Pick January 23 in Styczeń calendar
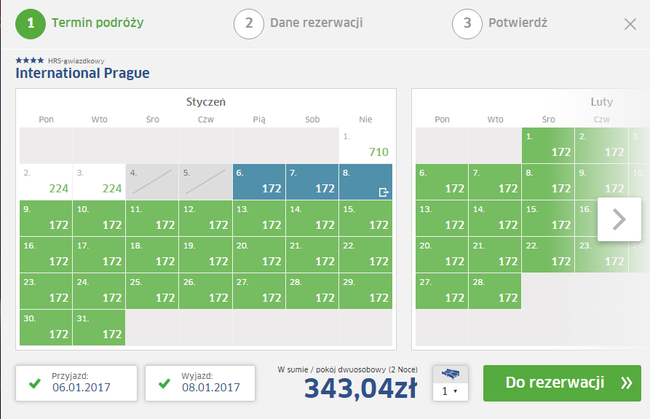The height and width of the screenshot is (419, 650). (x=46, y=291)
